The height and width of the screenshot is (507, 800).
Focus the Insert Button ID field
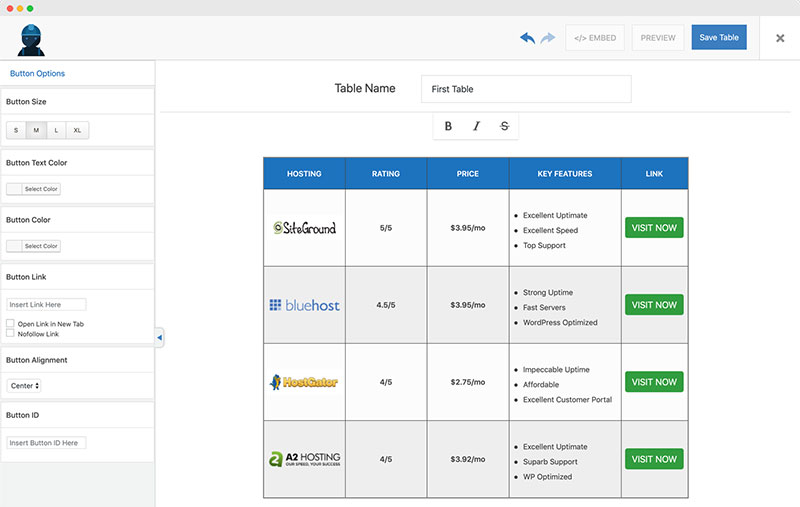46,443
